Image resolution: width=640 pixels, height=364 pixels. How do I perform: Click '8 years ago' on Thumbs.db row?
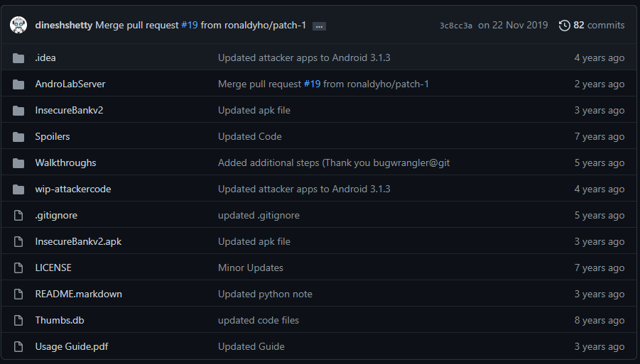600,321
